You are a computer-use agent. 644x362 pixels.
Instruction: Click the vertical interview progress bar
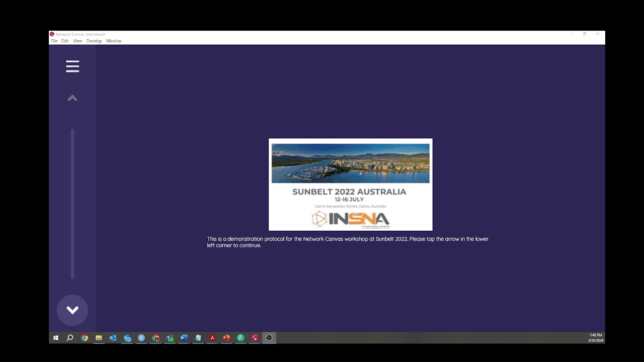point(72,204)
